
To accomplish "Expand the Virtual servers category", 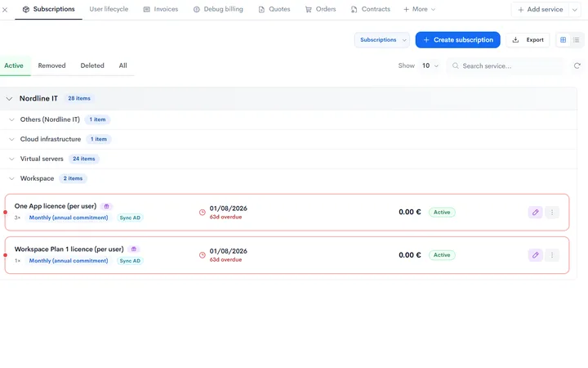I will point(11,159).
